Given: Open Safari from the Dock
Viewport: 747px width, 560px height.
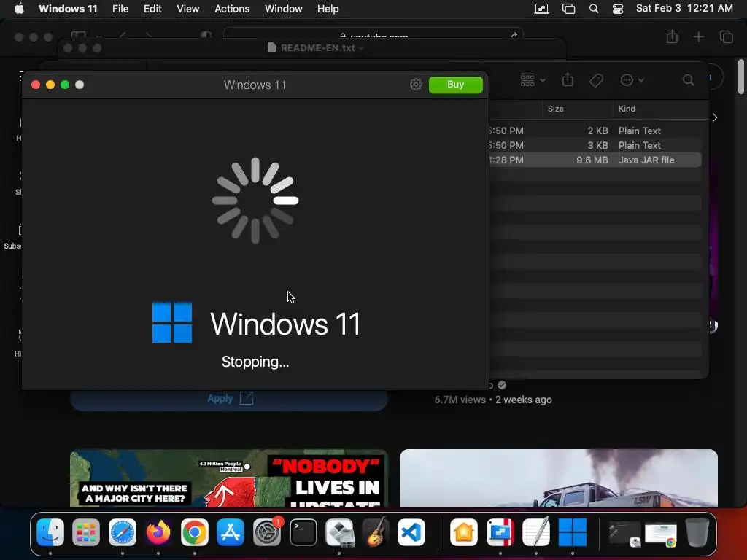Looking at the screenshot, I should (x=123, y=532).
